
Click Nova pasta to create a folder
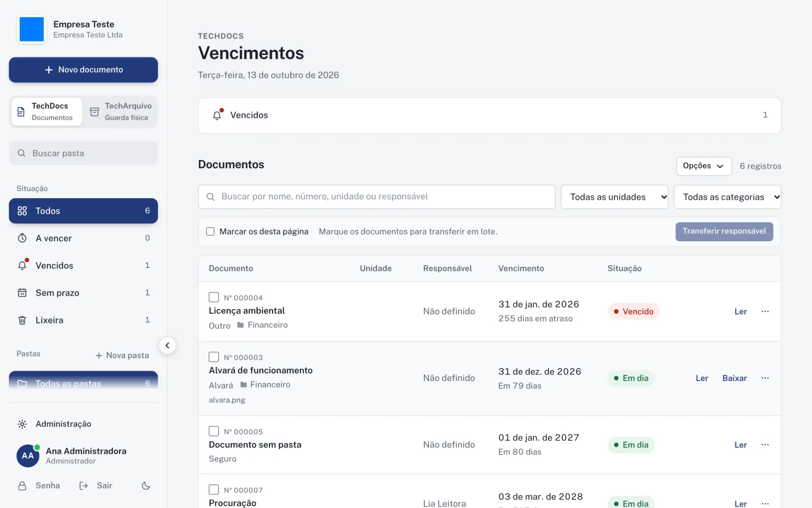pyautogui.click(x=122, y=356)
